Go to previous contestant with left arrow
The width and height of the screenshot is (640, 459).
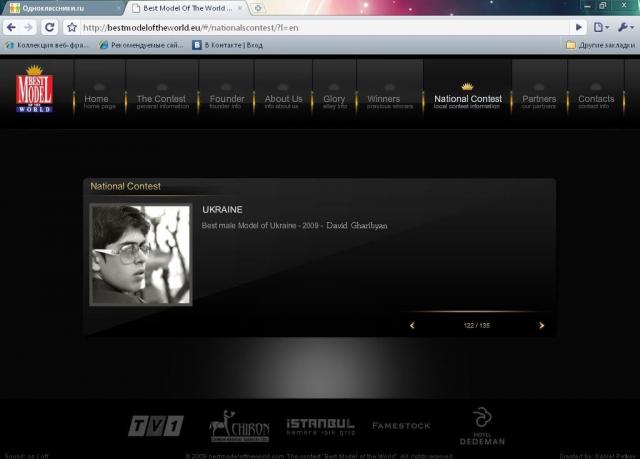[412, 325]
